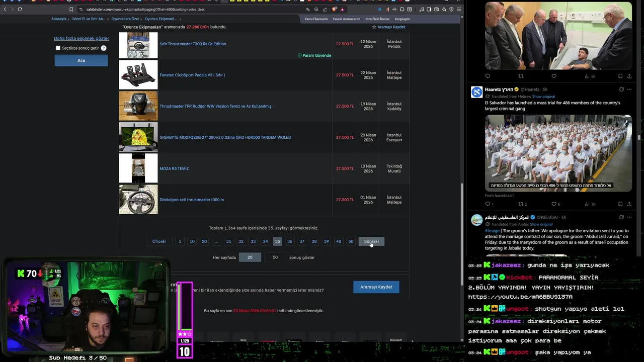Open the Thrustmaster TPR Rudder listing
This screenshot has width=644, height=362.
tap(215, 106)
